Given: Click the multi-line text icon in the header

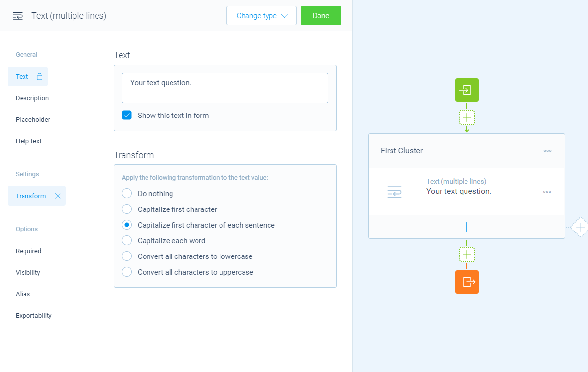Looking at the screenshot, I should (18, 16).
